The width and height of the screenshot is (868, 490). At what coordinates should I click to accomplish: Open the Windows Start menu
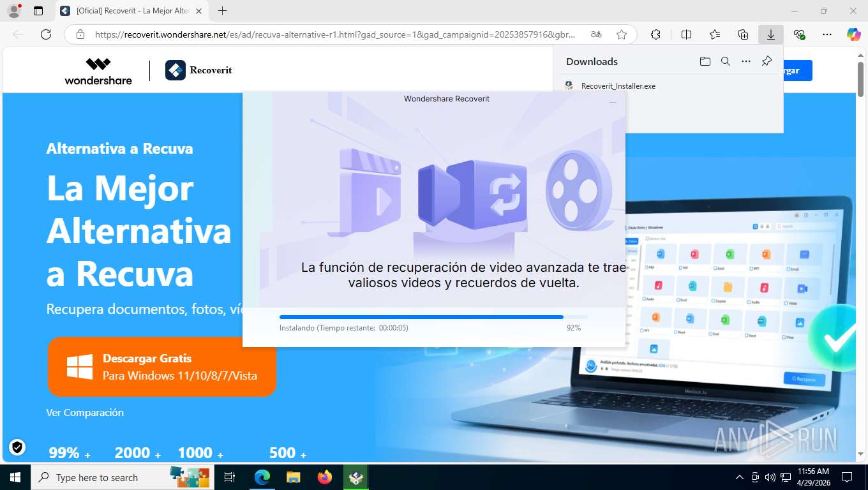coord(15,477)
